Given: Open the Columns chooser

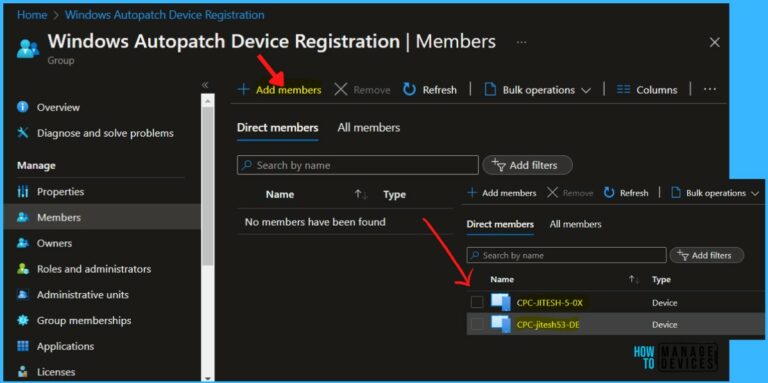Looking at the screenshot, I should click(x=647, y=90).
